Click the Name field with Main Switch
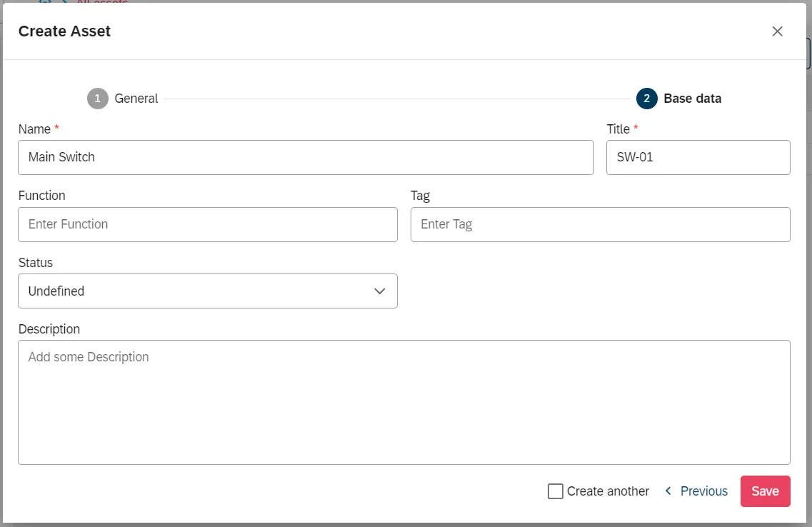Screen dimensions: 812x527 (x=306, y=157)
